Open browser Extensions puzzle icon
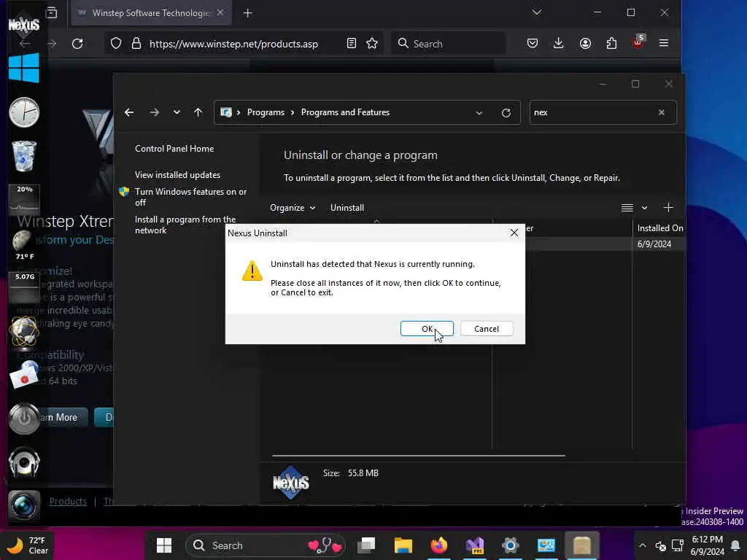747x560 pixels. (x=611, y=43)
